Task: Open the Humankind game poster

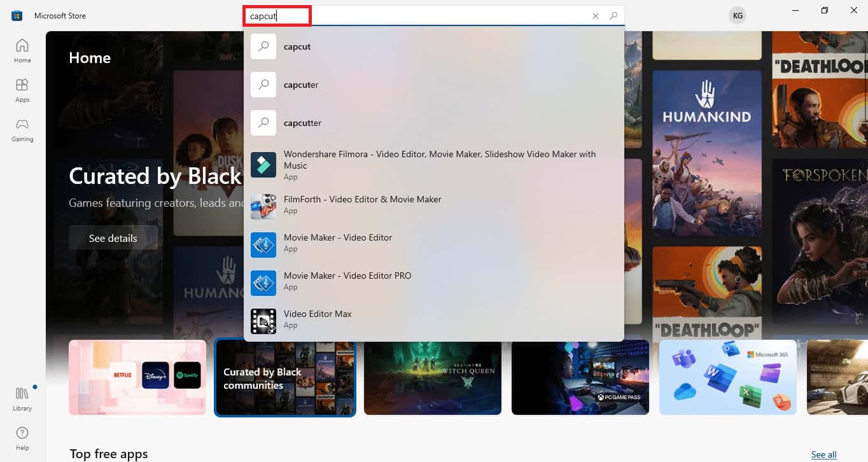Action: [707, 155]
